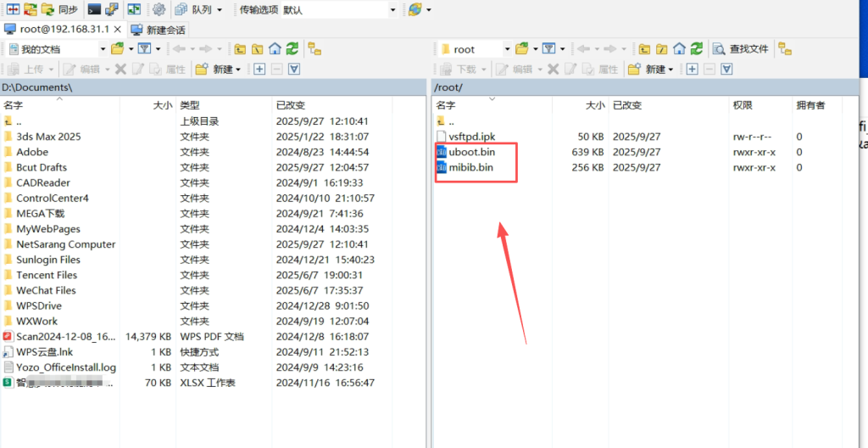
Task: Click remote panel filter icon
Action: tap(549, 49)
